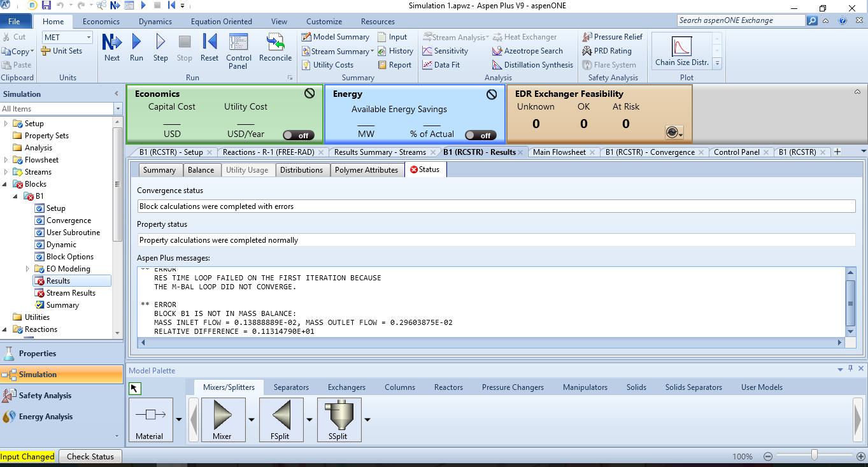Toggle the Energy analysis switch
This screenshot has height=467, width=868.
click(480, 135)
